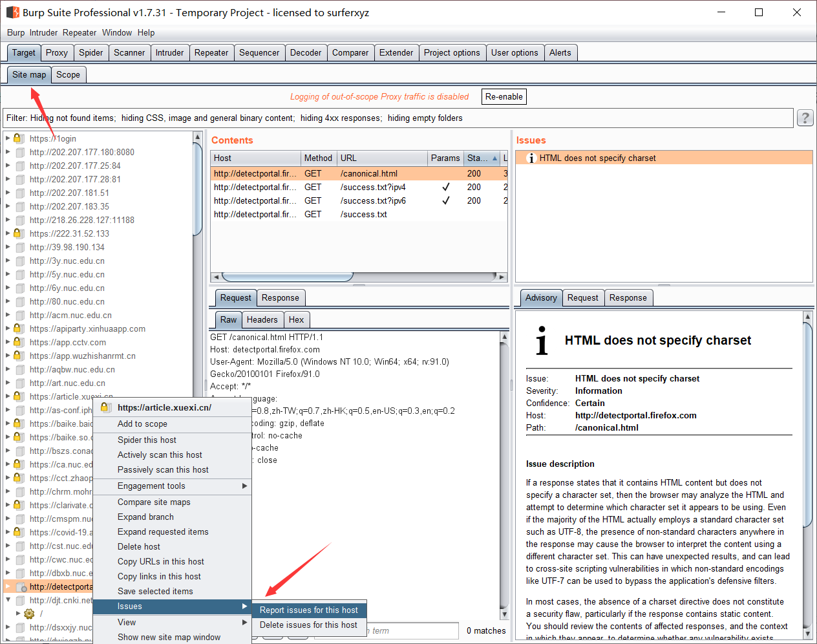Open the Help menu
Screen dimensions: 817x644
pyautogui.click(x=146, y=32)
